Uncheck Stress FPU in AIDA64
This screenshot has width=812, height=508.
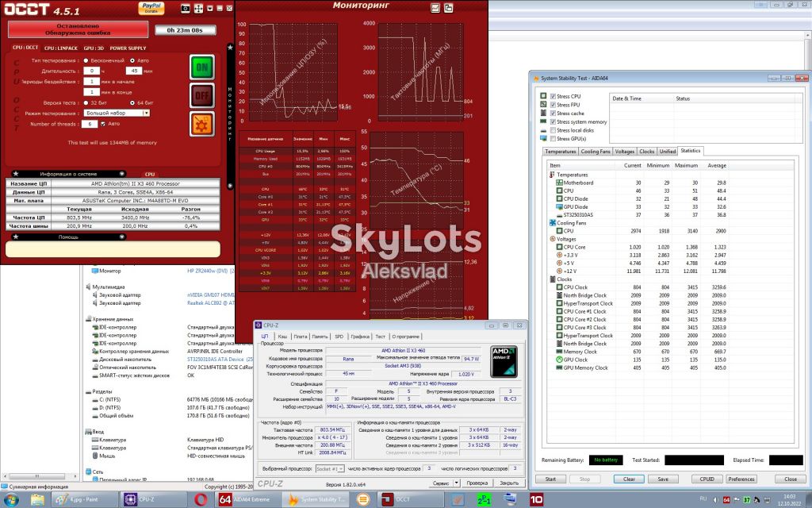[553, 105]
